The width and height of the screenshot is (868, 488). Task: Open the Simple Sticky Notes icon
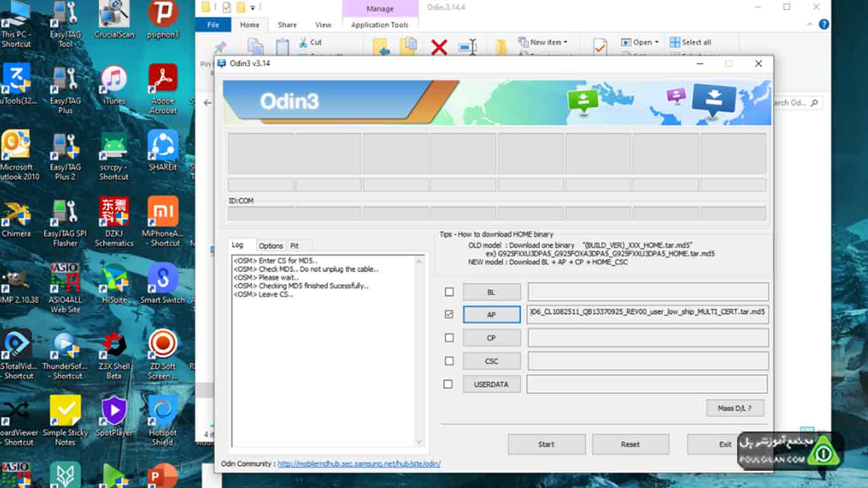[65, 421]
